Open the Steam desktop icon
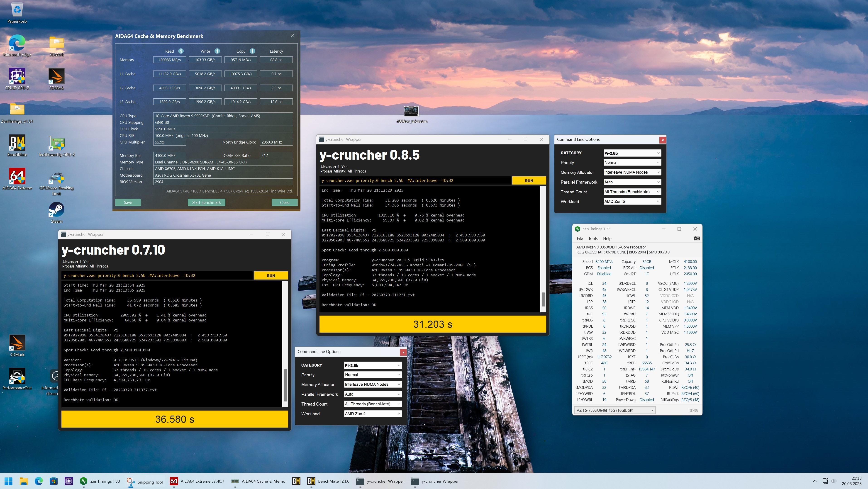Image resolution: width=868 pixels, height=489 pixels. point(57,210)
